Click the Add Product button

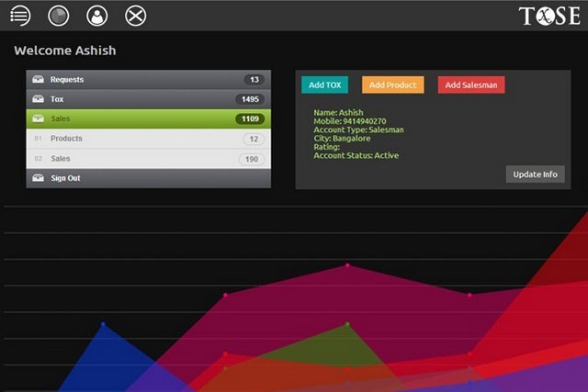click(393, 84)
